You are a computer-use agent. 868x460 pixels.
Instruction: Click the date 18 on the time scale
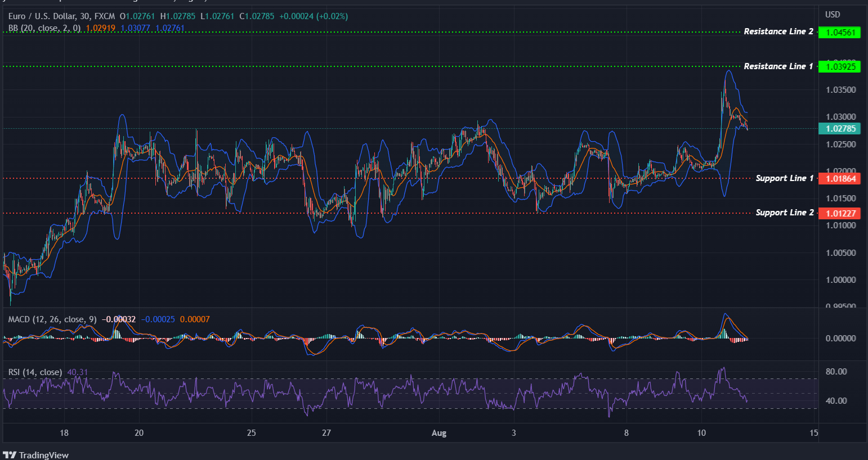pyautogui.click(x=64, y=433)
